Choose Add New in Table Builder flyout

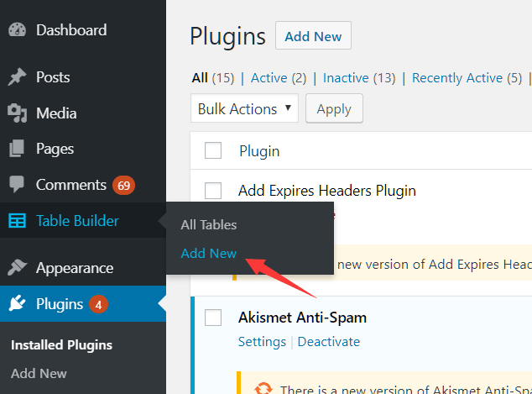(x=209, y=253)
